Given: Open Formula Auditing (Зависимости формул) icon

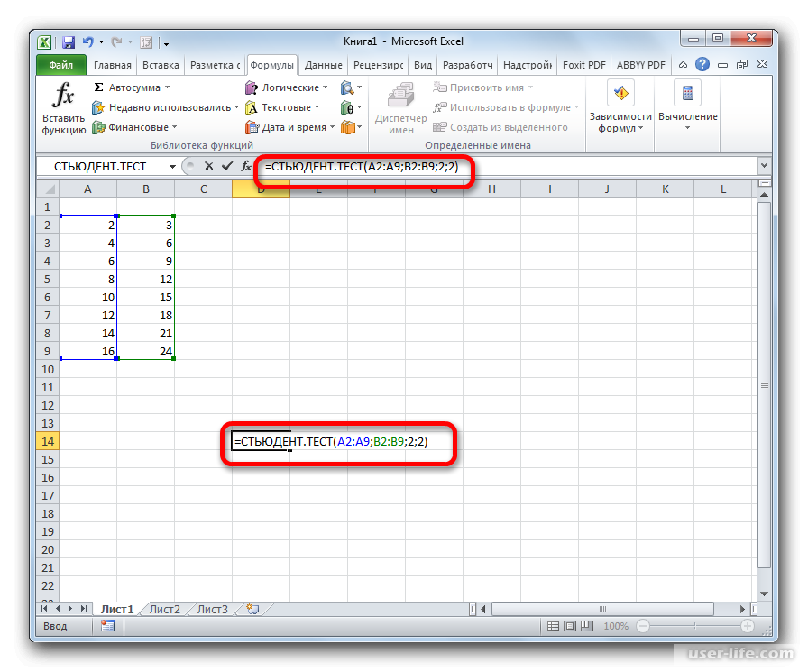Looking at the screenshot, I should 620,93.
